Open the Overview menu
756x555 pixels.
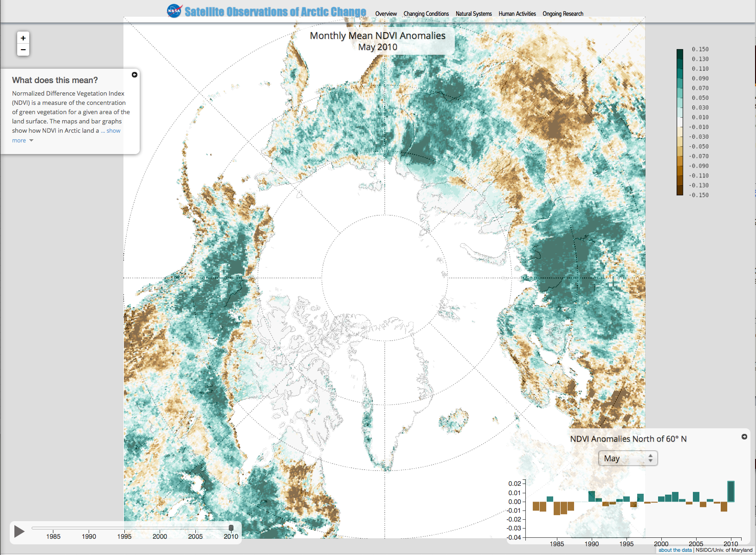click(x=386, y=14)
